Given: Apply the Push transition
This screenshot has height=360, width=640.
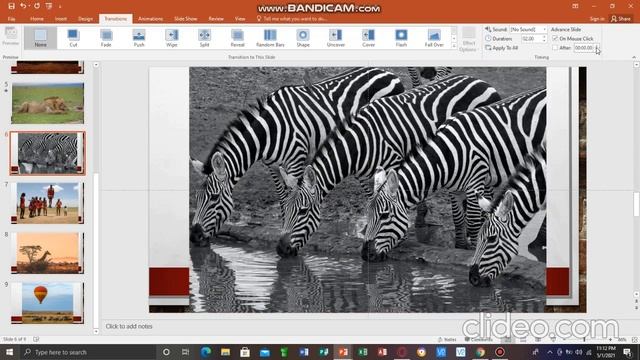Looking at the screenshot, I should [139, 38].
